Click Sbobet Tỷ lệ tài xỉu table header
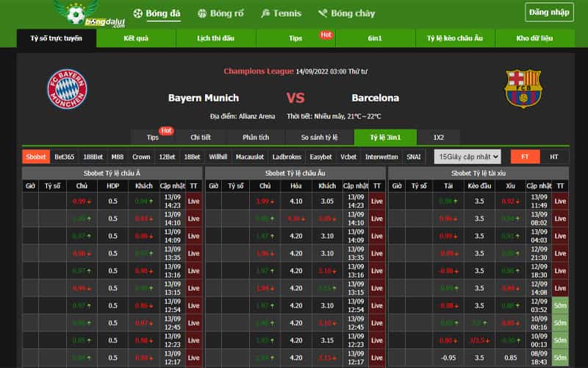This screenshot has width=588, height=368. [478, 174]
